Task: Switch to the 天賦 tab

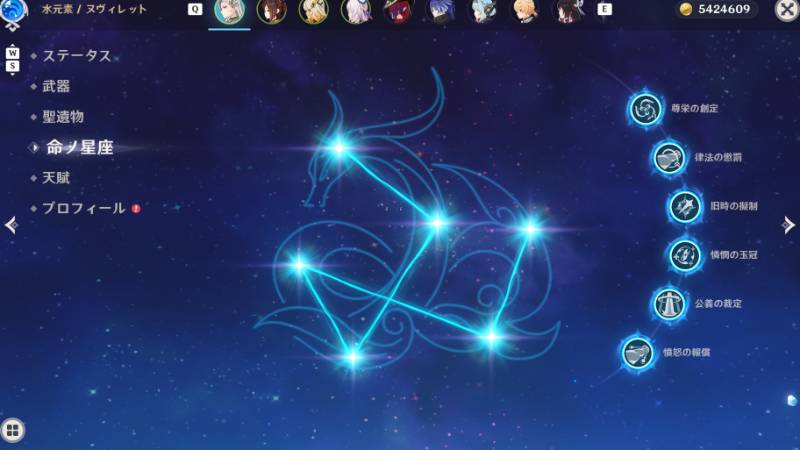Action: click(56, 178)
